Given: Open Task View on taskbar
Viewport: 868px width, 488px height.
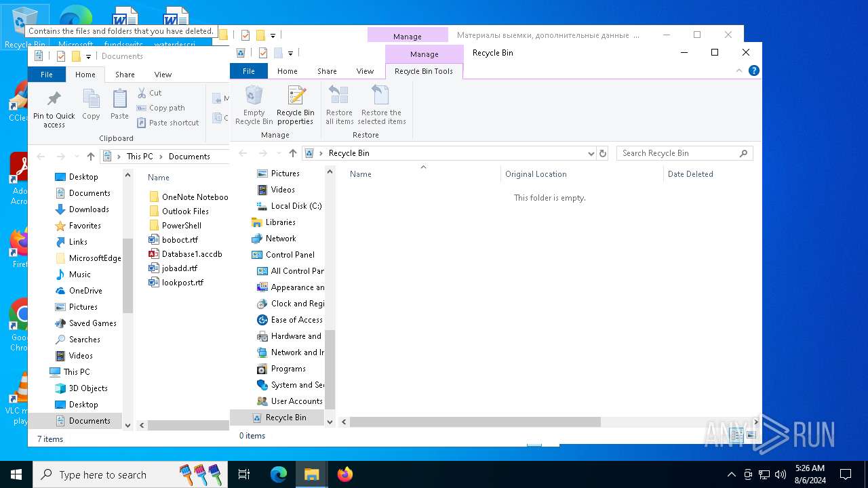Looking at the screenshot, I should (x=244, y=474).
